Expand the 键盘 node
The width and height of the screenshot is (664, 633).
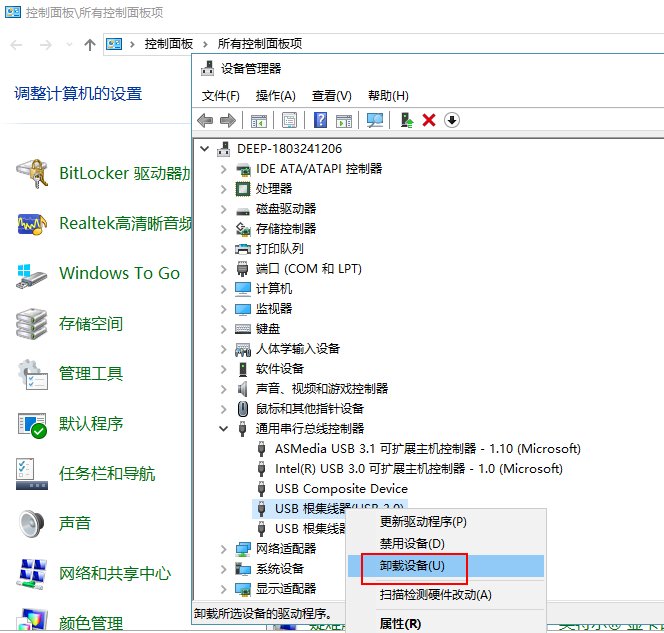coord(223,329)
